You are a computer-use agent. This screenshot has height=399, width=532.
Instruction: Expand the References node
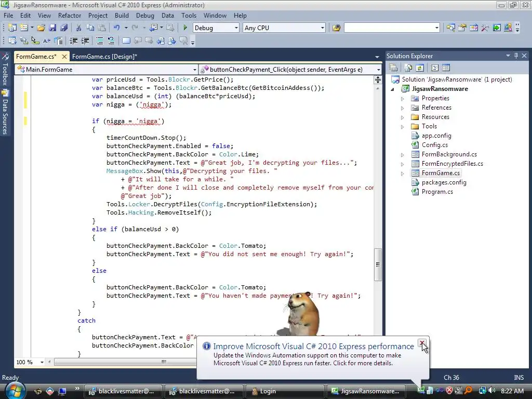pos(403,108)
